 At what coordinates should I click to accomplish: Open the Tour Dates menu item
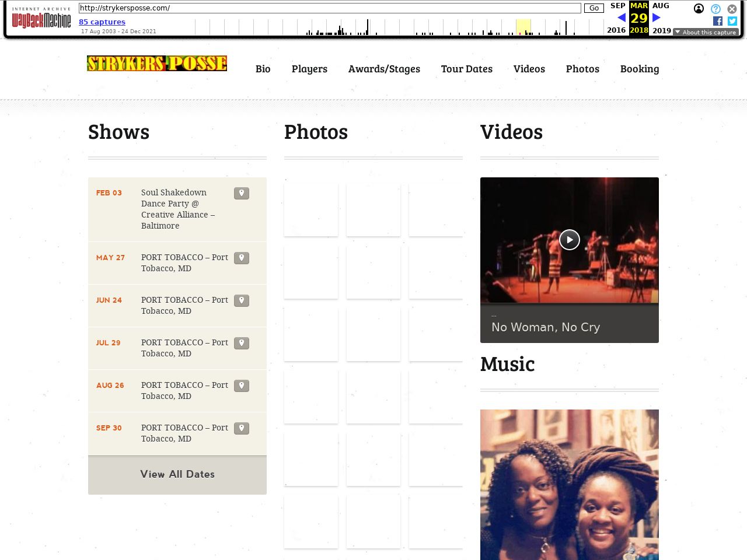[x=466, y=69]
